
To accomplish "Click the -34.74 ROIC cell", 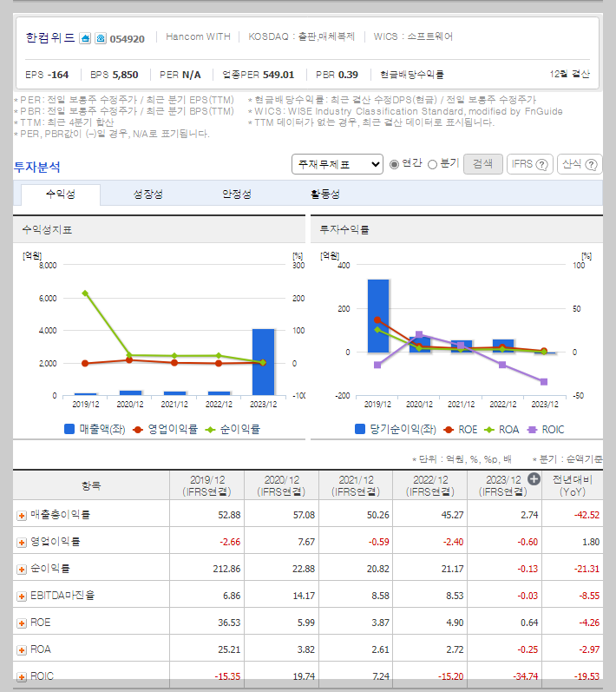I will click(525, 676).
